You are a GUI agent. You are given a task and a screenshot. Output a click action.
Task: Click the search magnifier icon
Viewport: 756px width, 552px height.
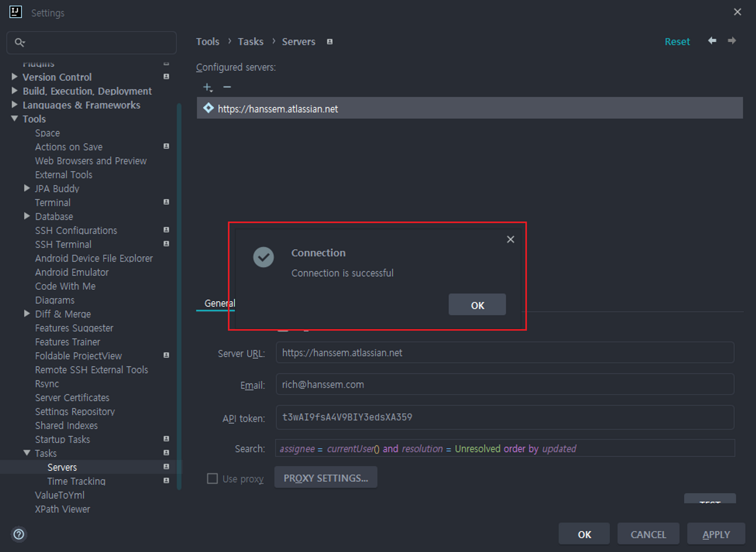(x=19, y=42)
